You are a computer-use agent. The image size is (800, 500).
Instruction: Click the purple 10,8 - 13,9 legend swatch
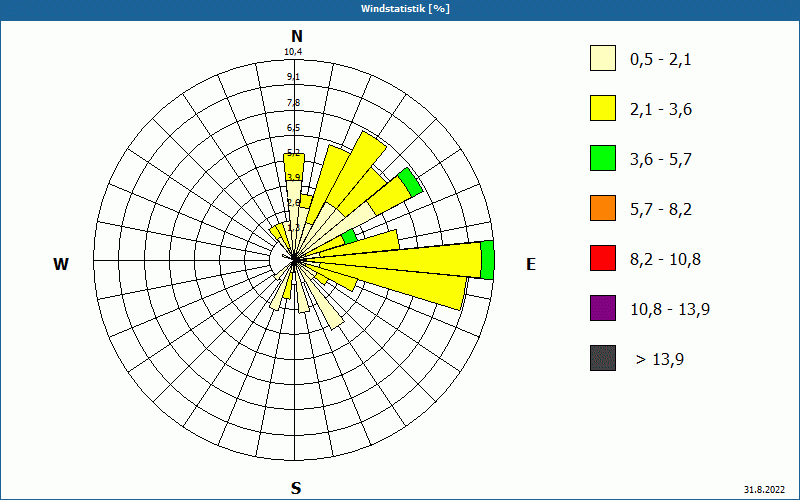coord(603,308)
